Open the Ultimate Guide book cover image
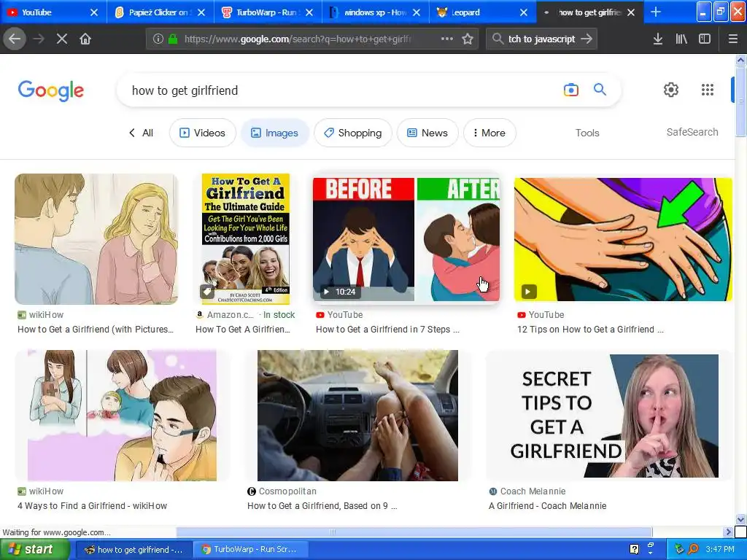Viewport: 747px width, 560px height. point(245,239)
